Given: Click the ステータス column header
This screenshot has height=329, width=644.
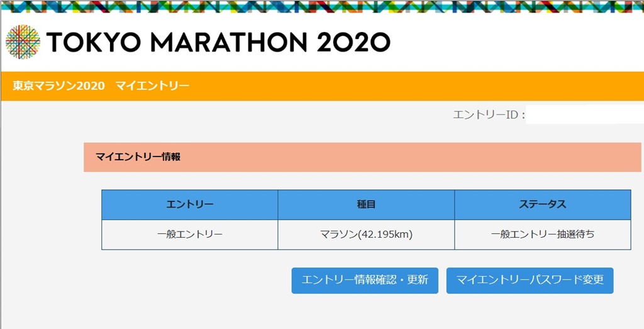Looking at the screenshot, I should point(543,204).
